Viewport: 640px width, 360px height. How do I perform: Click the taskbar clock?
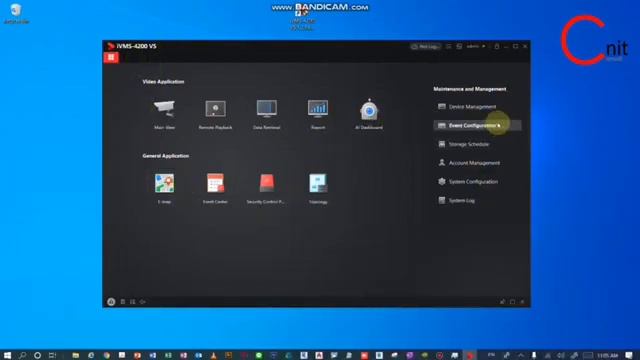[x=608, y=356]
